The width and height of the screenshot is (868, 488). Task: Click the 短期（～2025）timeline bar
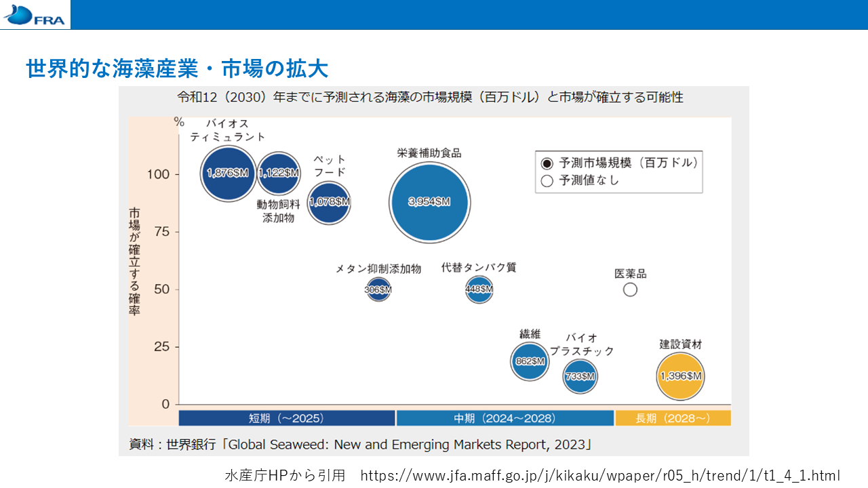tap(287, 418)
